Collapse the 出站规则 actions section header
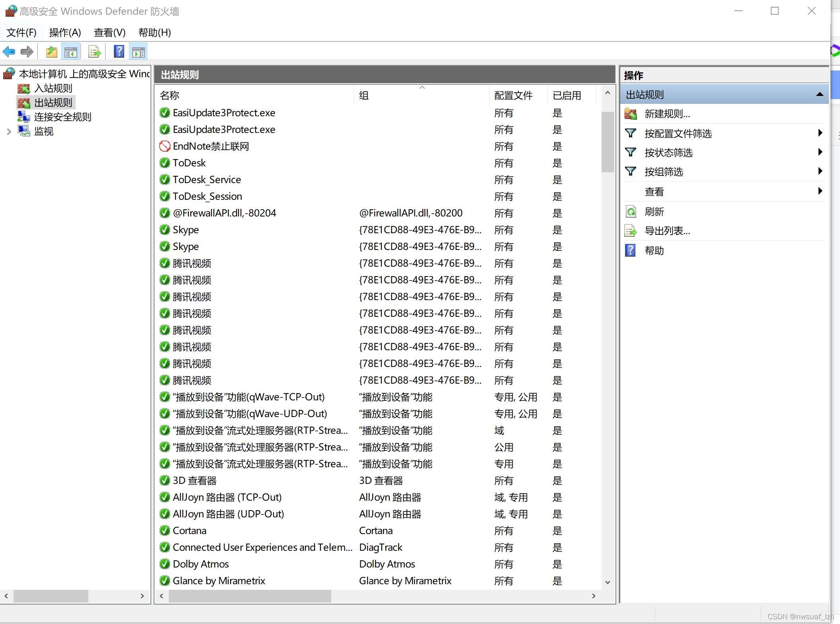This screenshot has height=624, width=840. [x=820, y=94]
